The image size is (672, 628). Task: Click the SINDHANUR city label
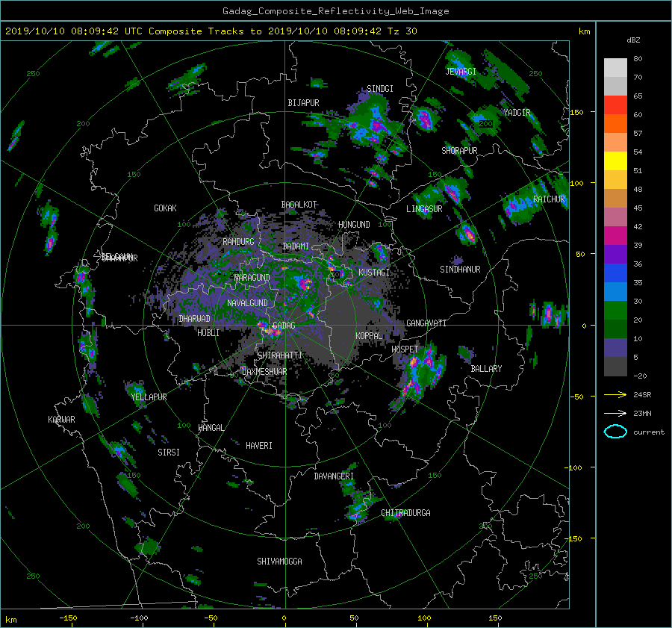click(x=460, y=270)
